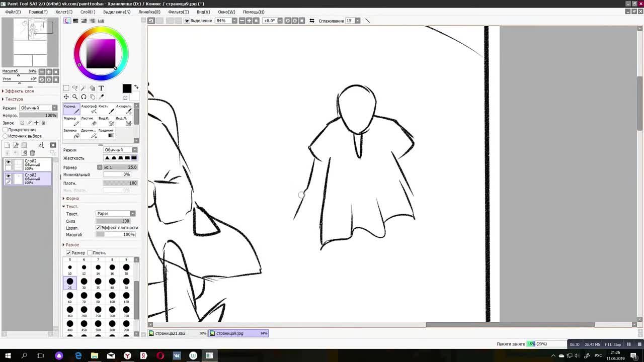Toggle the Эффект плотности checkbox
Screen dimensions: 644x362
point(98,228)
